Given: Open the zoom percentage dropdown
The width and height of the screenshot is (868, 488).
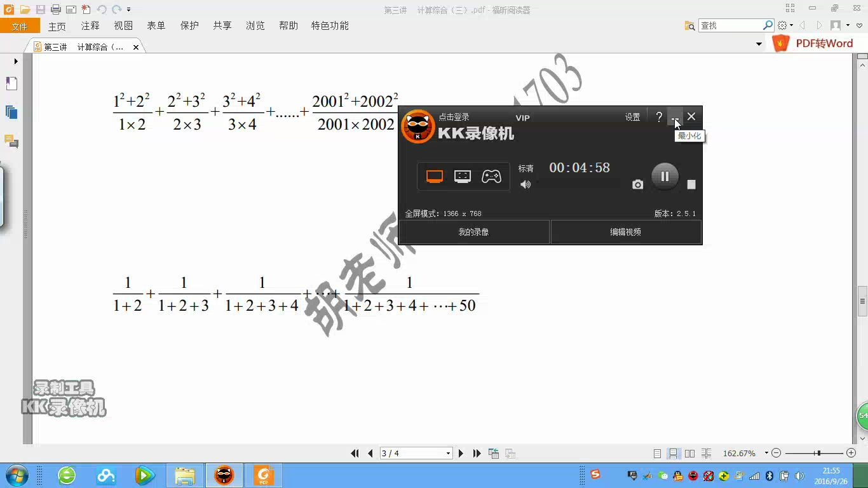Looking at the screenshot, I should 766,453.
